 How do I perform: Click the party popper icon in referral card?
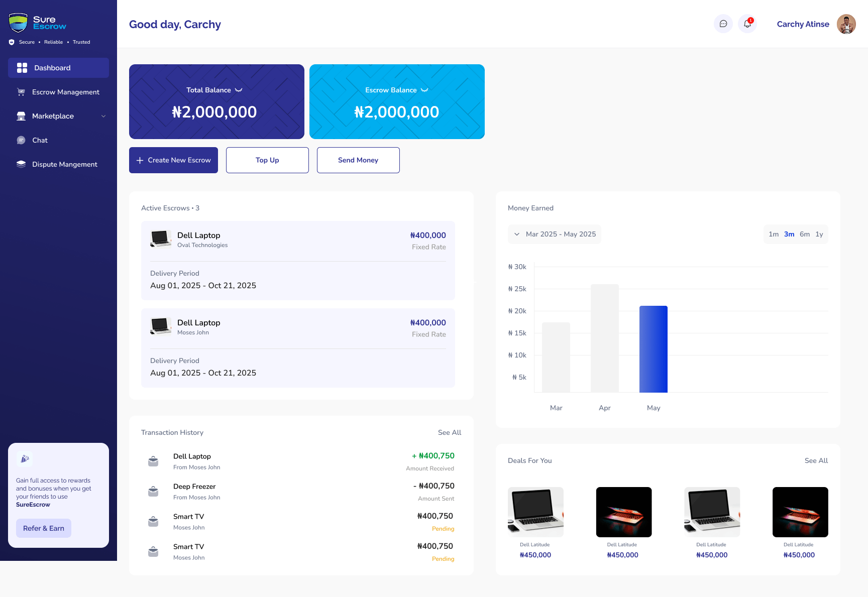tap(25, 459)
